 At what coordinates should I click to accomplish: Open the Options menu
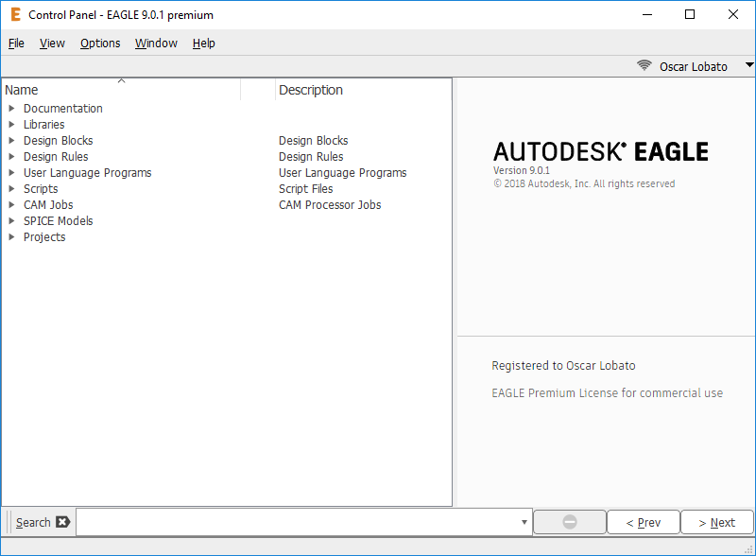100,43
